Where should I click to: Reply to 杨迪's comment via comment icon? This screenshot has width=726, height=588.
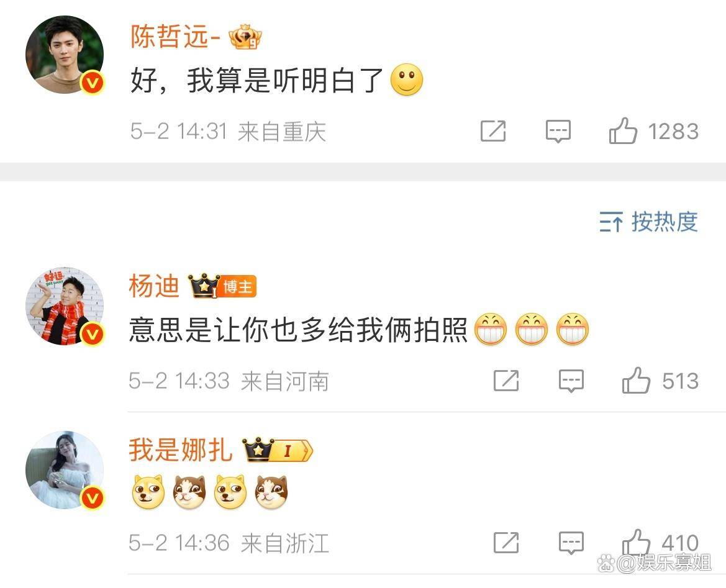click(571, 381)
